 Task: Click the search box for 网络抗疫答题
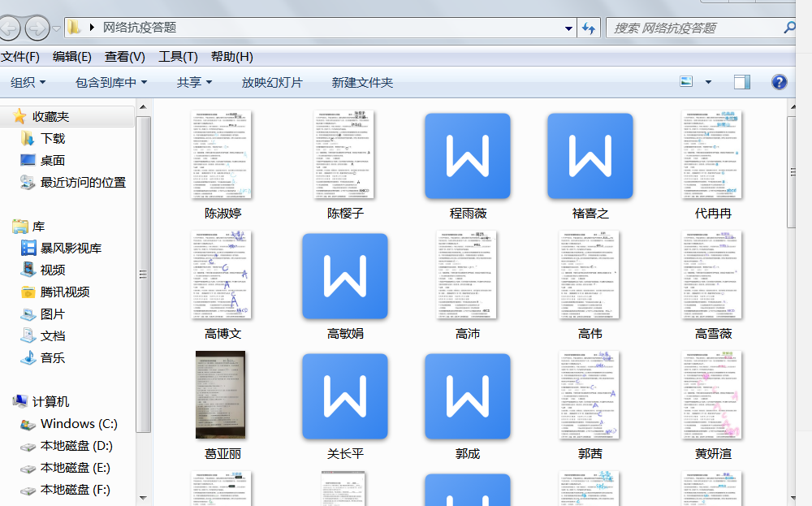pos(694,28)
